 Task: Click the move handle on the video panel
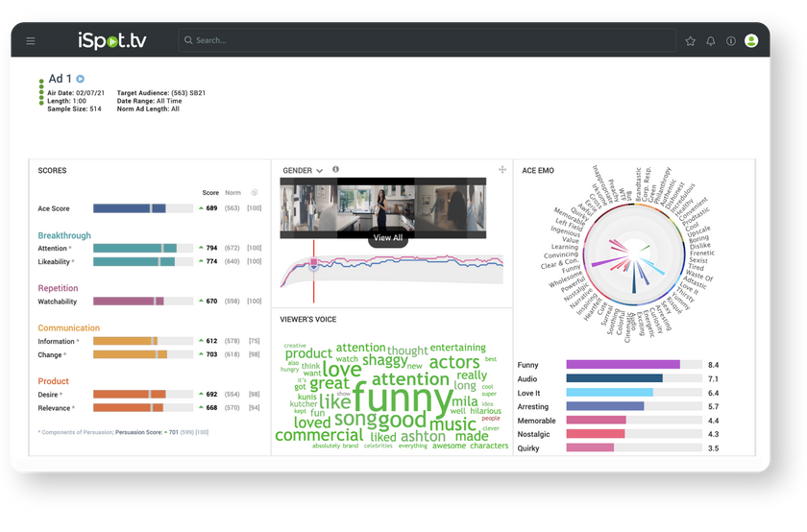click(501, 170)
